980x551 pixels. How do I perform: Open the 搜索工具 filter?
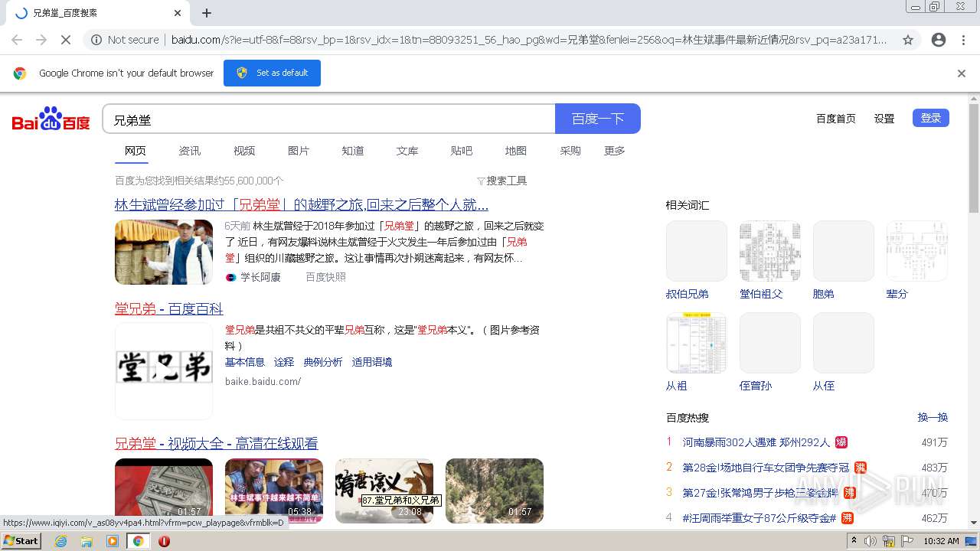502,181
